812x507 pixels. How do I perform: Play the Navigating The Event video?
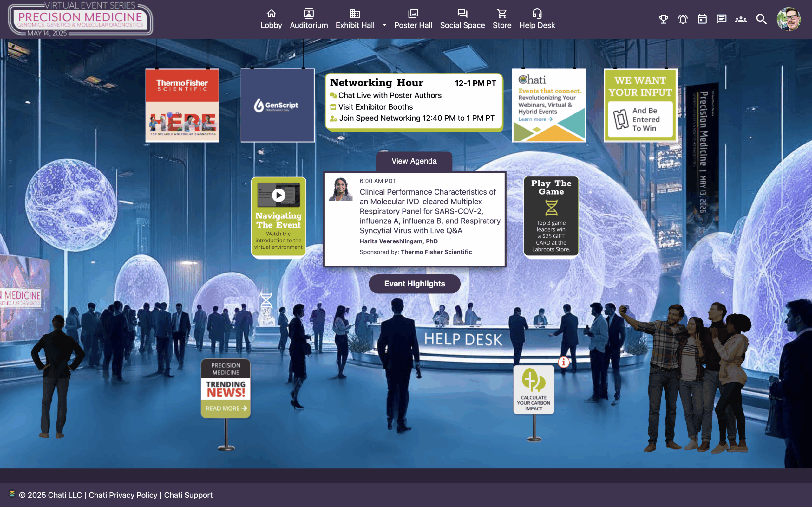[278, 195]
